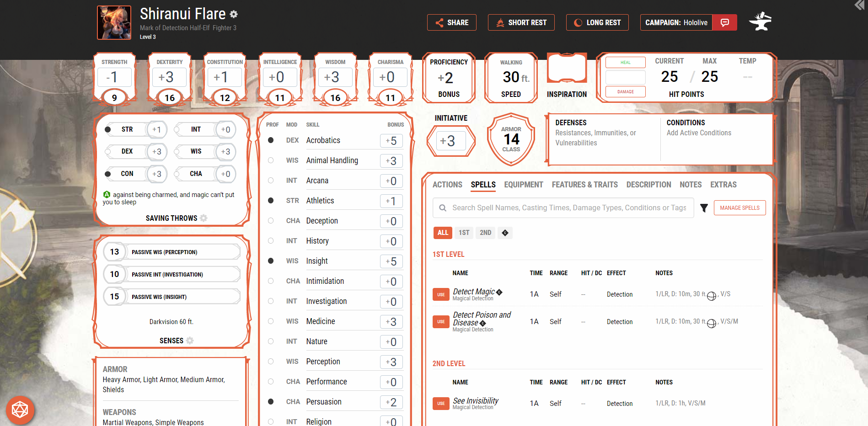Toggle CON saving throw proficiency dot

pos(108,174)
